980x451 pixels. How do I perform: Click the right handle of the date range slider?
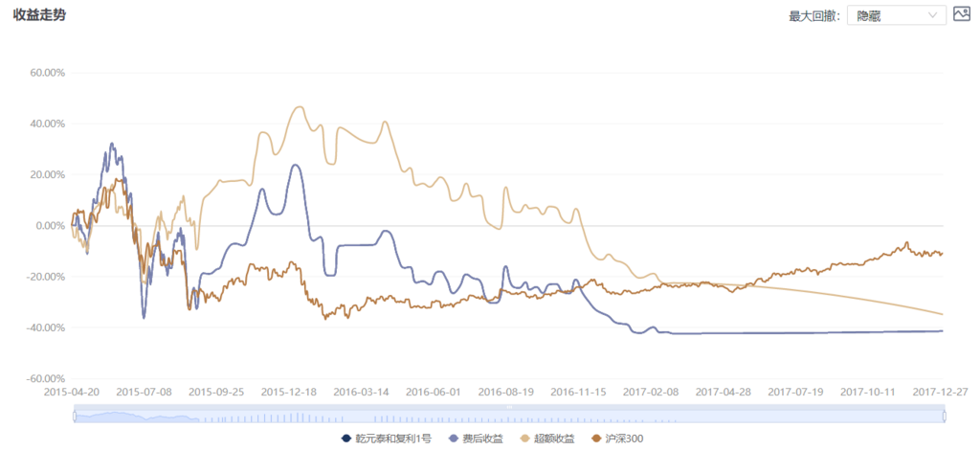pos(945,416)
